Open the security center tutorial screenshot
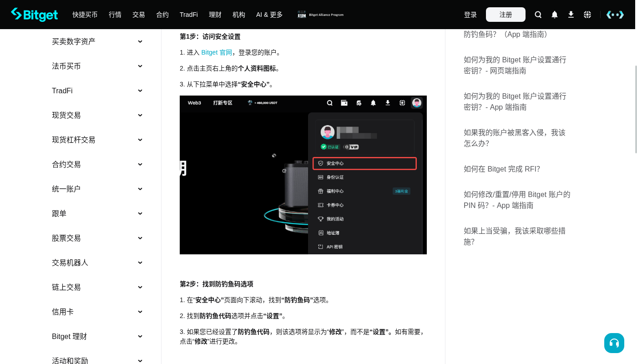The image size is (637, 364). tap(303, 175)
